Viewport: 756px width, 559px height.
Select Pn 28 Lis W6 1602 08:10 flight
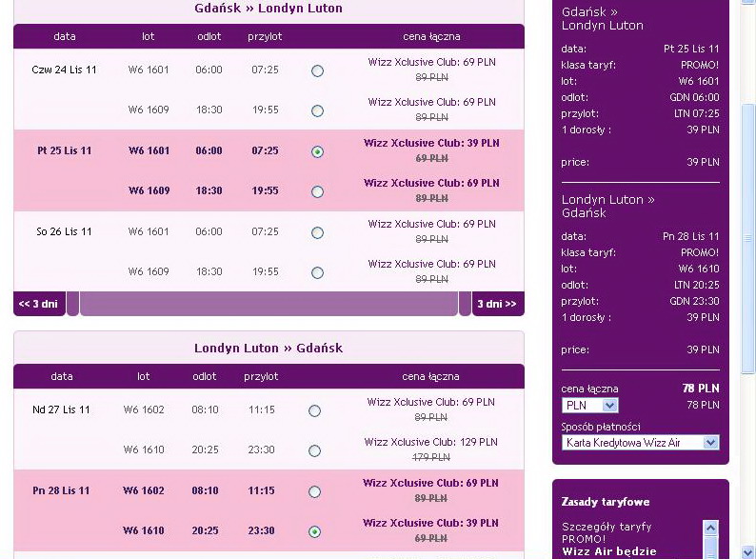click(x=314, y=492)
